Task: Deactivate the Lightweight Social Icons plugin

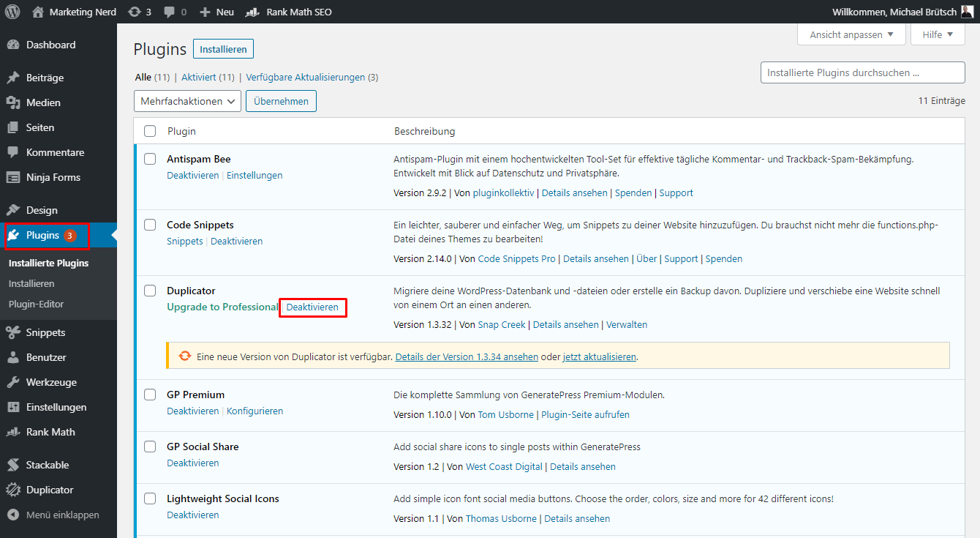Action: pyautogui.click(x=193, y=515)
